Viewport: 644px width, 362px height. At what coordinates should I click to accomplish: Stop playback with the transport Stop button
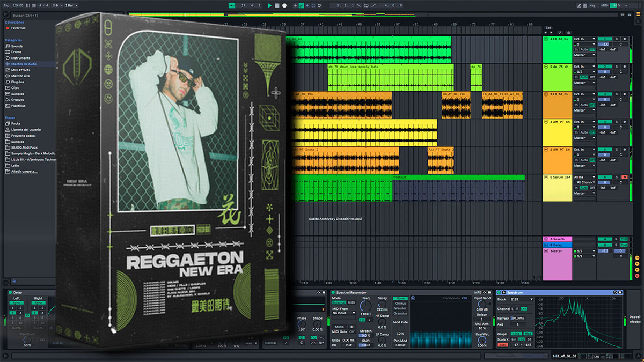point(277,5)
